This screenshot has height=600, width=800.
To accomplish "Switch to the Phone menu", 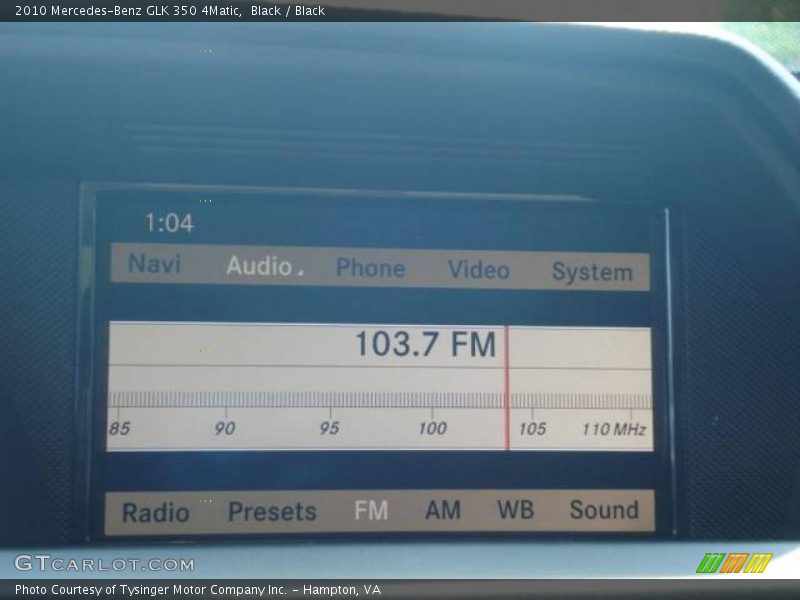I will click(x=370, y=268).
